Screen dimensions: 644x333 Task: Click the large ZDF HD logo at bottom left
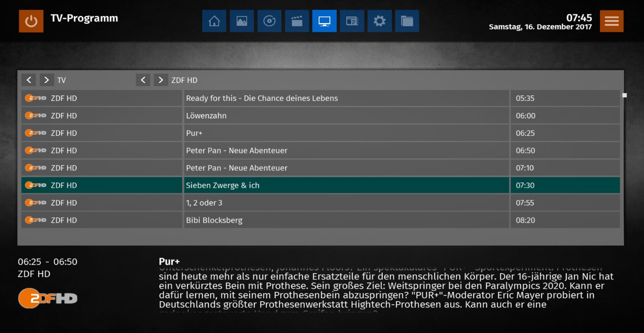(x=47, y=298)
